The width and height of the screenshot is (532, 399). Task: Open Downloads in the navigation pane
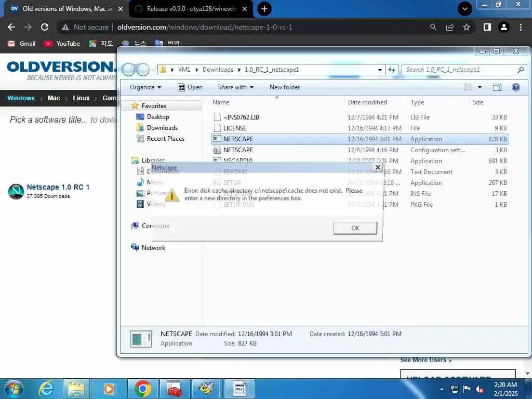click(162, 128)
